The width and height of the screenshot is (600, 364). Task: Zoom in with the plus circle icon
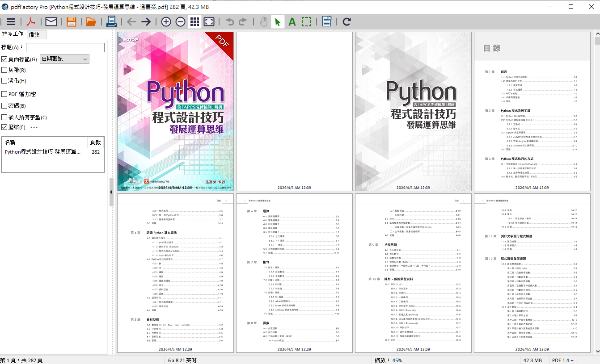pos(166,21)
